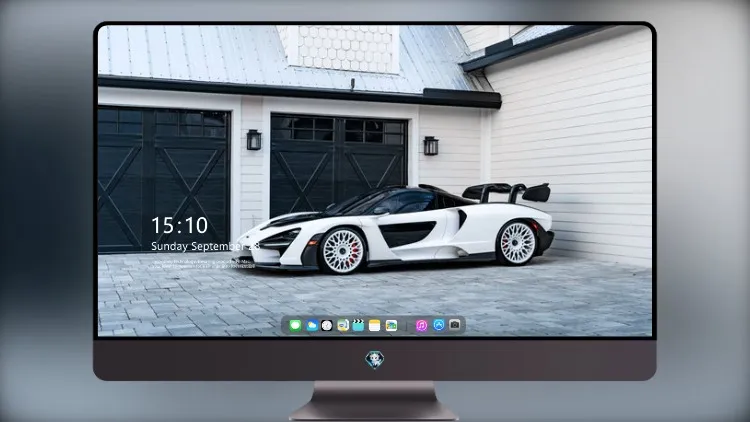Open the Camera app in dock
This screenshot has height=422, width=750.
pyautogui.click(x=455, y=325)
